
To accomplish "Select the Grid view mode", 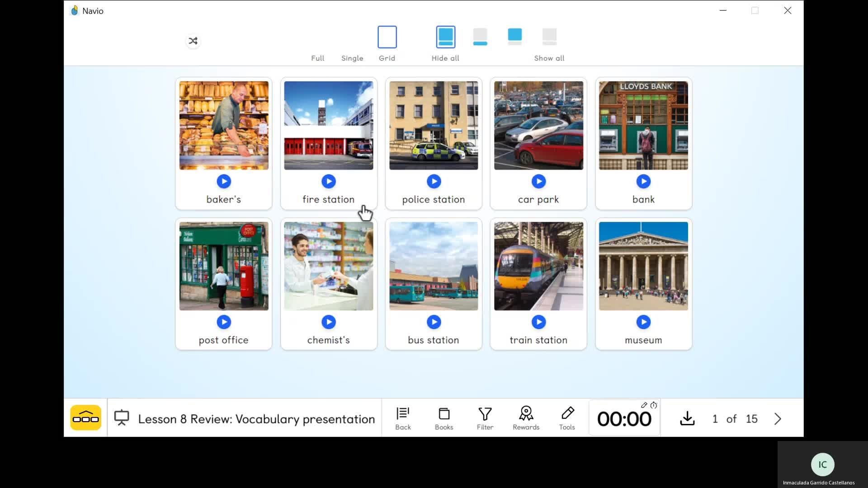I will pos(387,38).
